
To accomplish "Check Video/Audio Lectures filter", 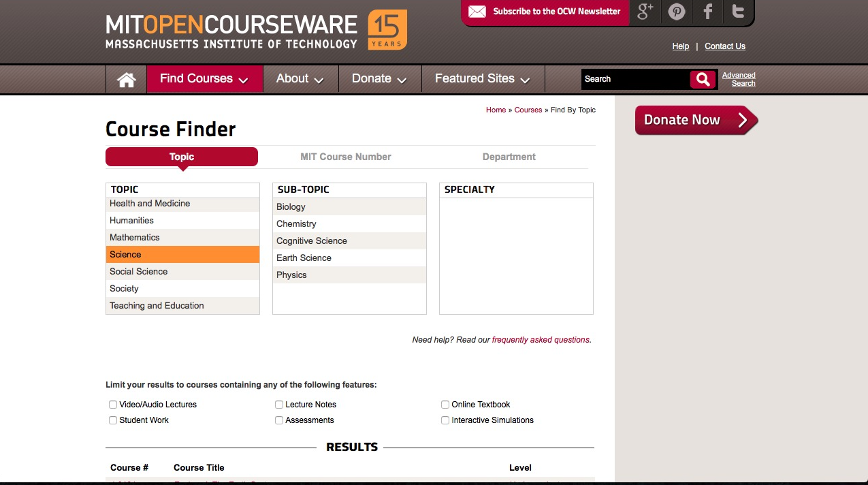I will point(113,405).
